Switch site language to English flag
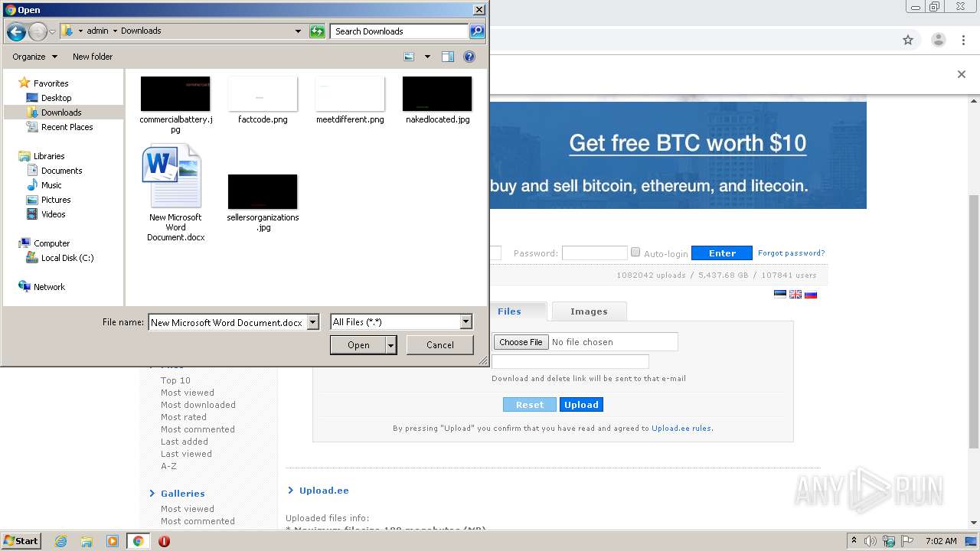Viewport: 980px width, 551px height. pyautogui.click(x=795, y=294)
